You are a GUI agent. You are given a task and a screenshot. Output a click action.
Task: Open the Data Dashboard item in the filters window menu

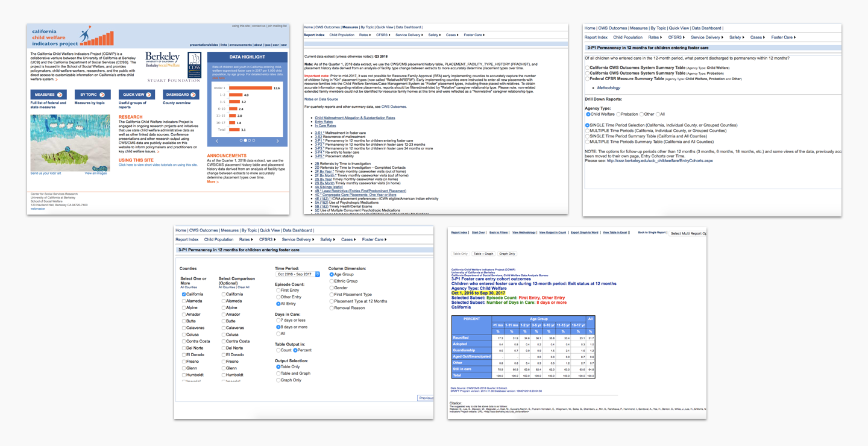(298, 230)
